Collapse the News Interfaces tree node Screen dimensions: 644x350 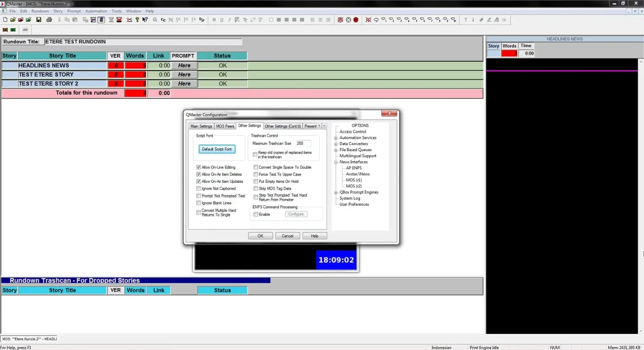click(336, 162)
